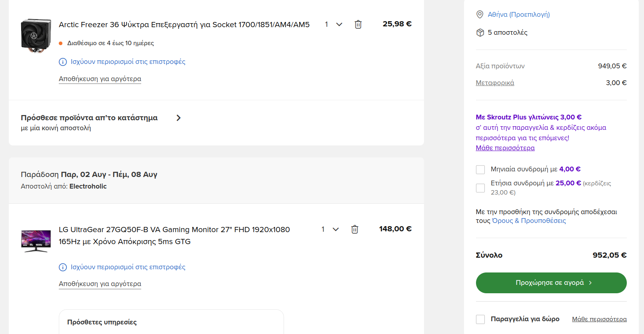This screenshot has height=334, width=644.
Task: Open return restrictions link for LG monitor
Action: [x=128, y=267]
